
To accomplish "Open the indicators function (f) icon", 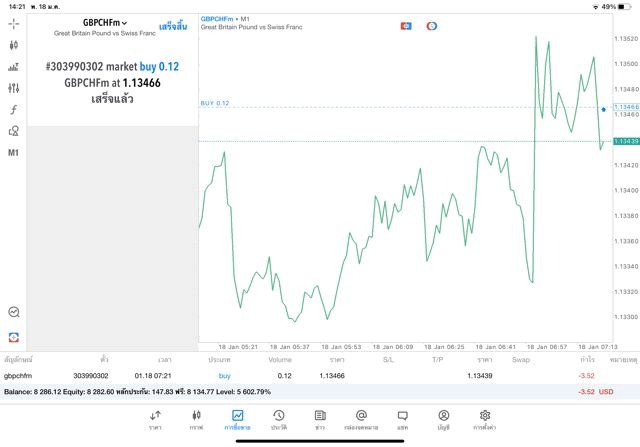I will [x=13, y=109].
